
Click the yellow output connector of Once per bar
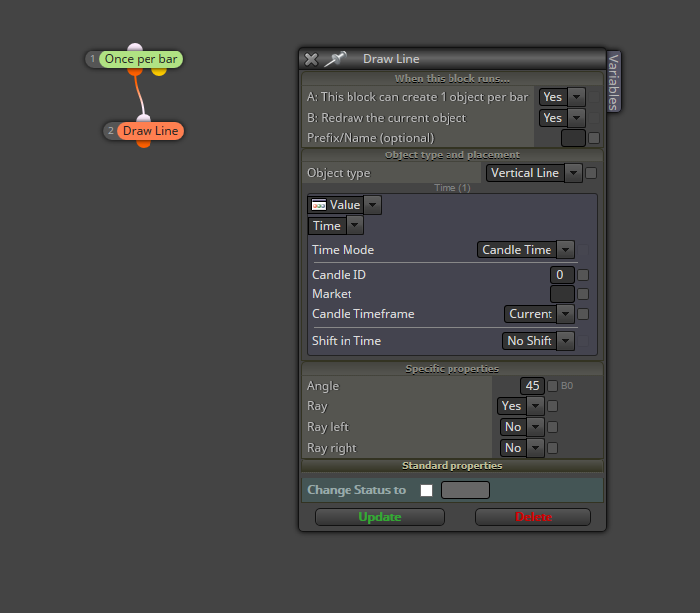click(159, 71)
